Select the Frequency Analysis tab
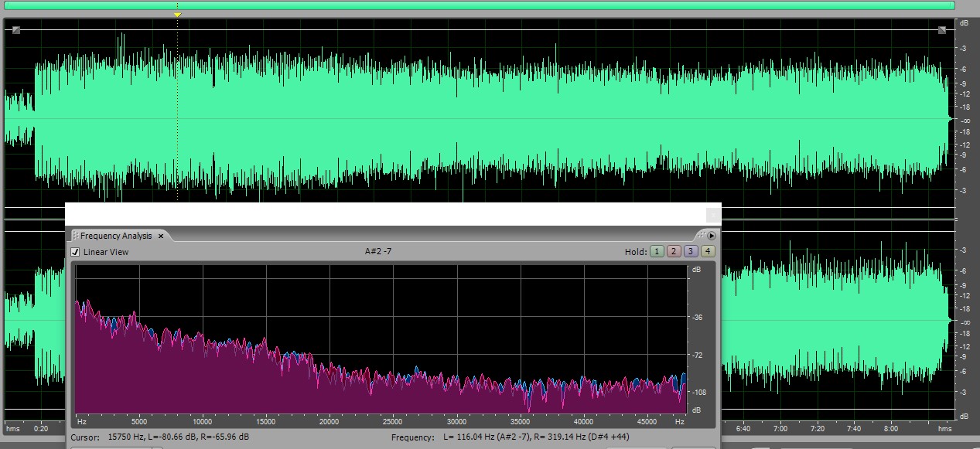Image resolution: width=980 pixels, height=449 pixels. pyautogui.click(x=116, y=236)
